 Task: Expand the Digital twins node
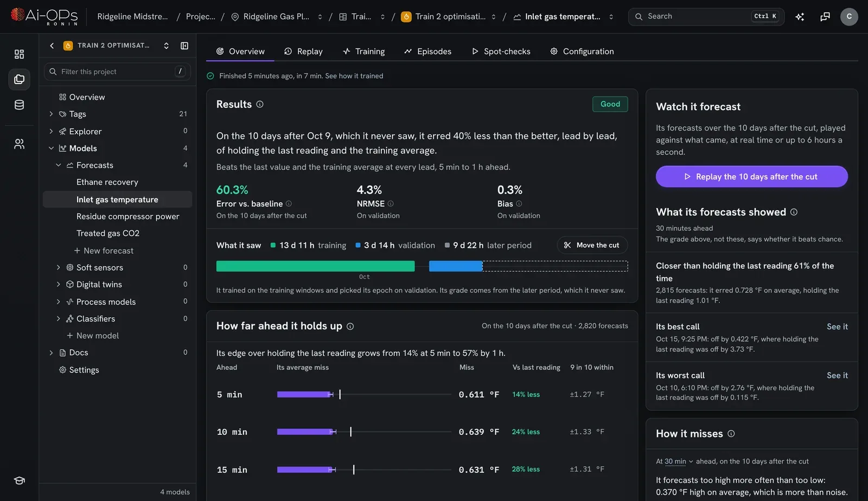(58, 284)
